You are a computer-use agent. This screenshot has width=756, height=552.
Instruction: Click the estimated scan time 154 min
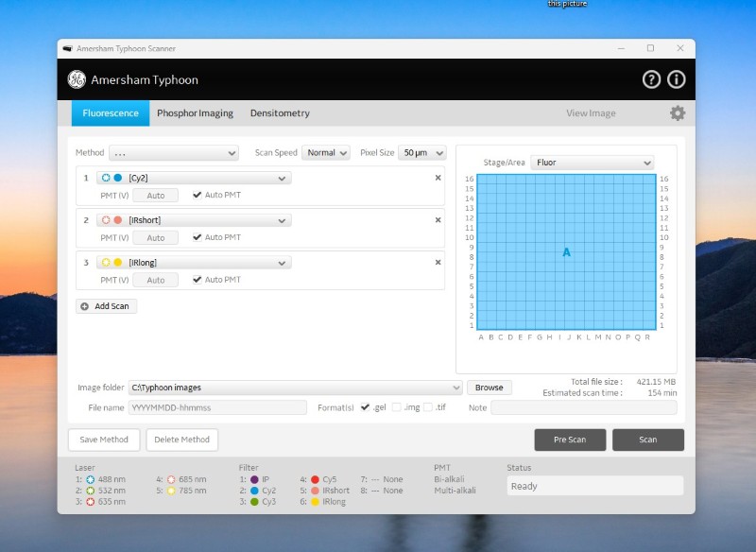tap(662, 393)
